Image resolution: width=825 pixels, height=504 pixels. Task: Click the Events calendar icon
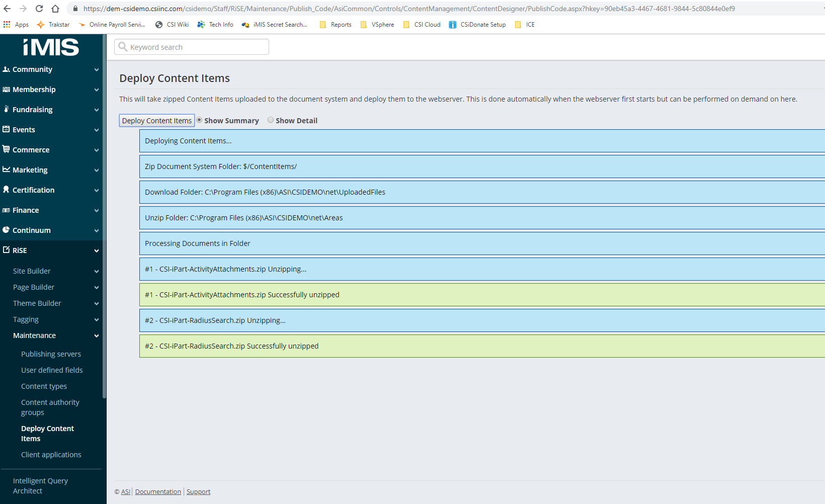point(6,129)
